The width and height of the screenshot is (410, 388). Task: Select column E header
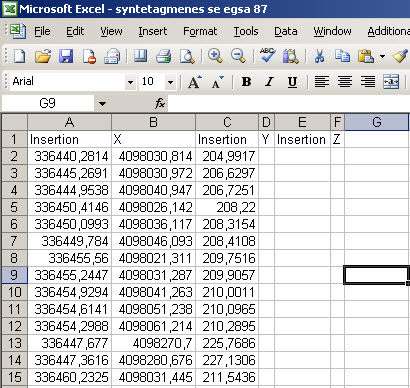click(302, 122)
